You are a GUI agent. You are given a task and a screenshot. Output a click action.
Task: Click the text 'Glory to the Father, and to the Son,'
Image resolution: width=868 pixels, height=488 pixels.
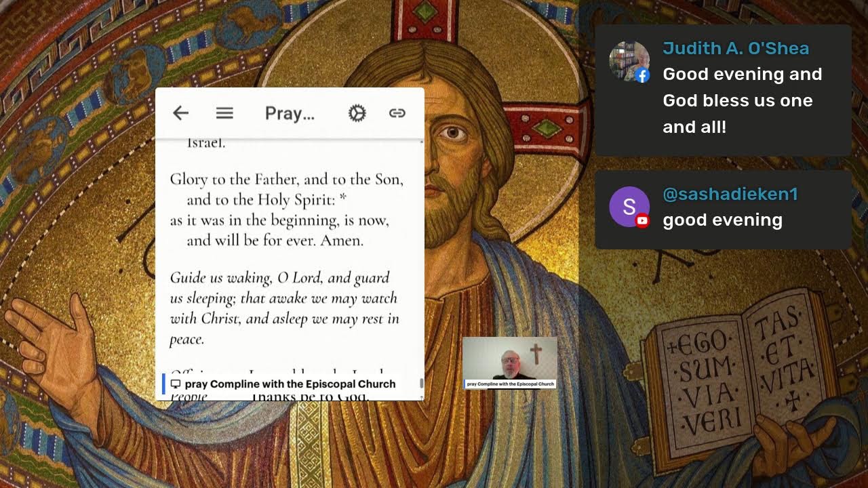click(286, 180)
